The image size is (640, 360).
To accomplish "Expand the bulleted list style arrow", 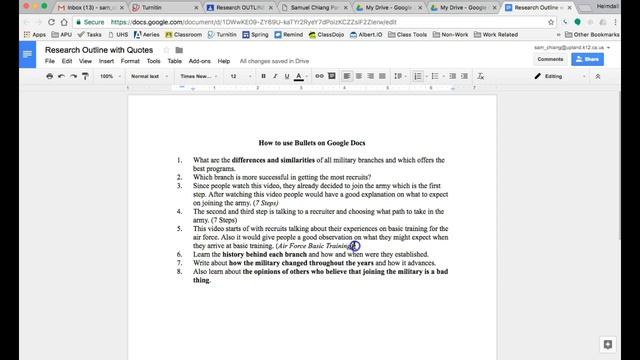I will 444,76.
